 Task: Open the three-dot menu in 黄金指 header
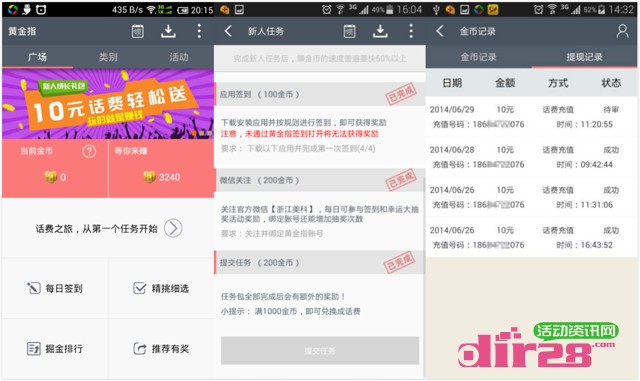click(199, 31)
